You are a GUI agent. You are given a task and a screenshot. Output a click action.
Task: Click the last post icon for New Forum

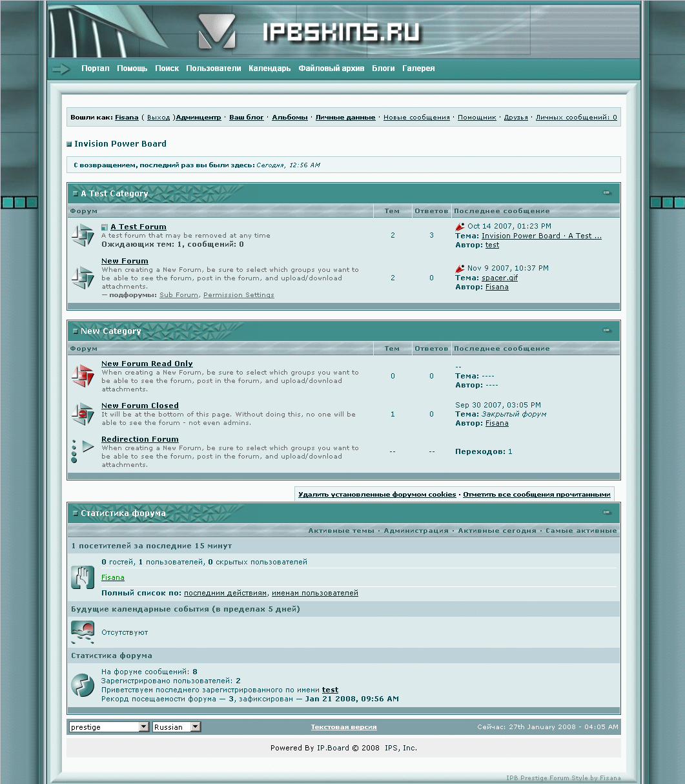pyautogui.click(x=460, y=269)
